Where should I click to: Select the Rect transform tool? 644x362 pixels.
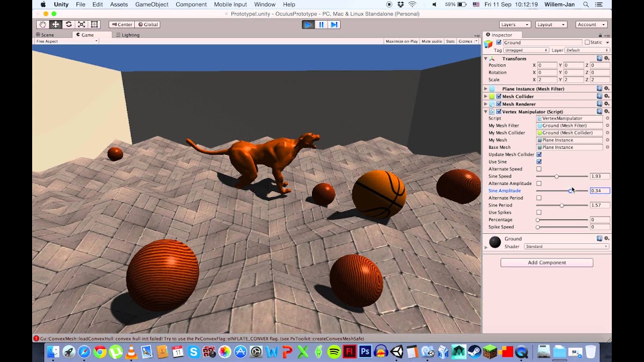coord(94,24)
